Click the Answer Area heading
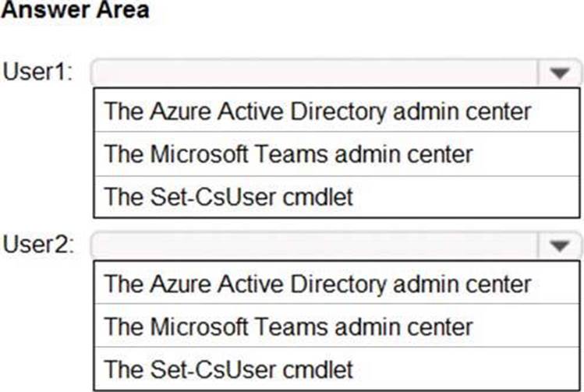This screenshot has width=584, height=392. [x=75, y=12]
